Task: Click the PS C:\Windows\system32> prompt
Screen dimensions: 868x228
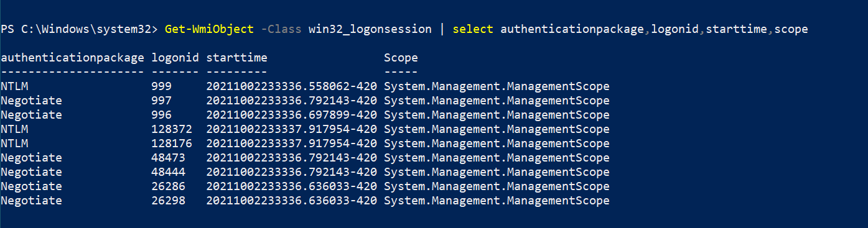Action: point(79,29)
